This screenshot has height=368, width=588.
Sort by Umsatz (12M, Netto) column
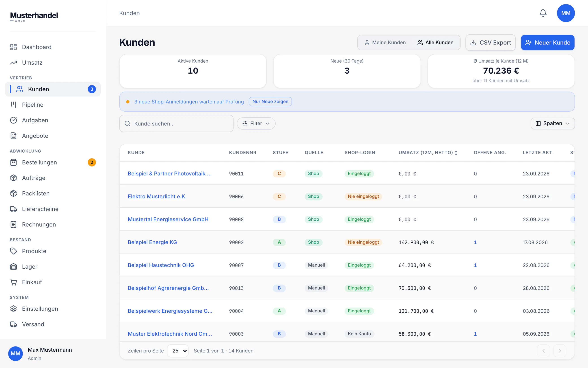(428, 153)
